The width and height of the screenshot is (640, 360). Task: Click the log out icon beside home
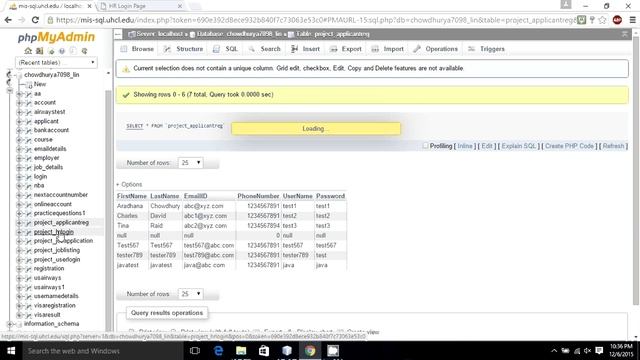pos(39,51)
